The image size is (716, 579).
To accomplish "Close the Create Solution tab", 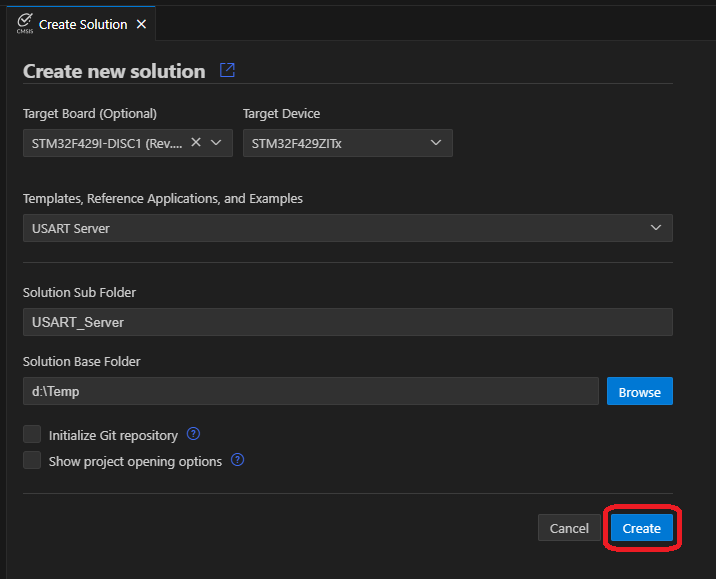I will click(x=141, y=24).
